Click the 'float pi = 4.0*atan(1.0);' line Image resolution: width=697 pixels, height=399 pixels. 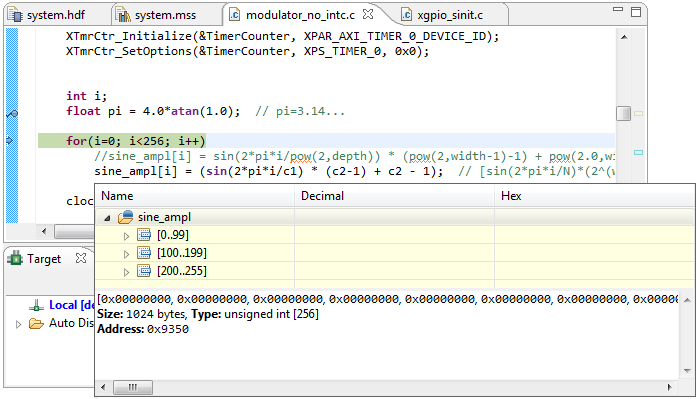point(153,111)
